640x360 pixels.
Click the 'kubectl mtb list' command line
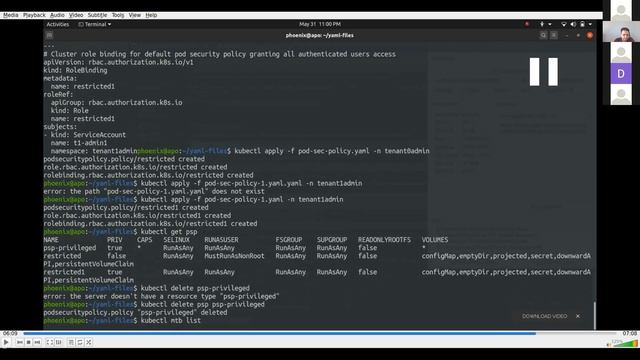coord(171,321)
